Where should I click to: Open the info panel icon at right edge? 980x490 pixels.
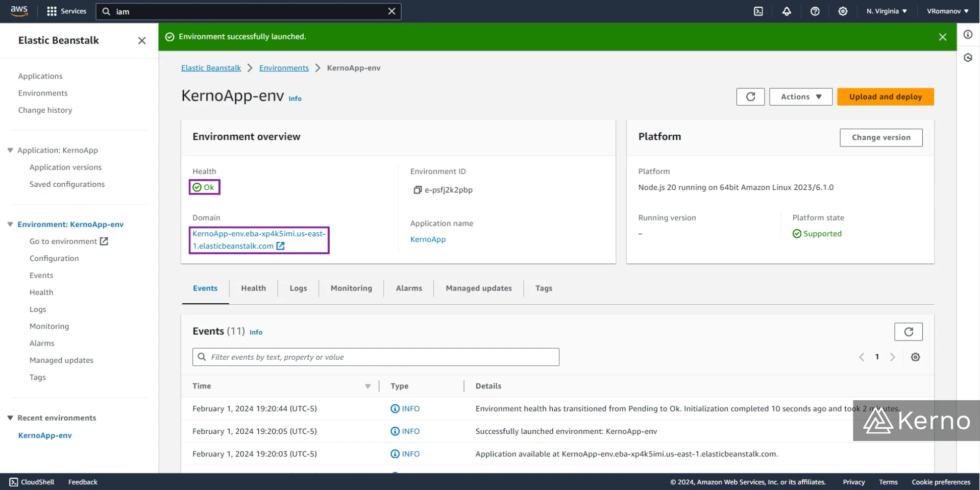point(968,35)
